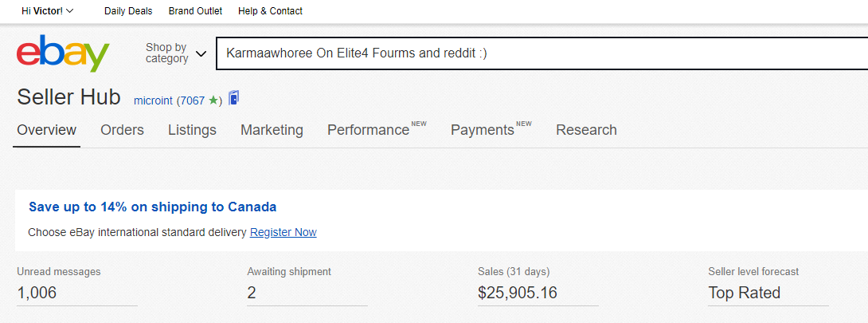Switch to the Orders tab
The image size is (868, 323).
click(122, 130)
